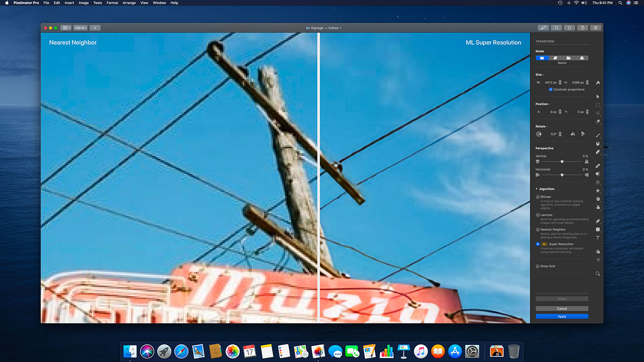Apply the transform
Viewport: 644px width, 362px height.
click(562, 317)
